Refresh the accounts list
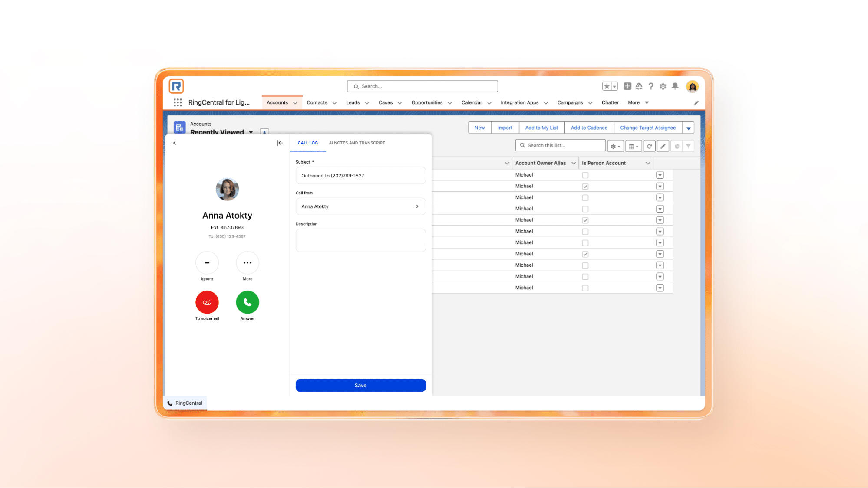The width and height of the screenshot is (868, 488). coord(649,146)
